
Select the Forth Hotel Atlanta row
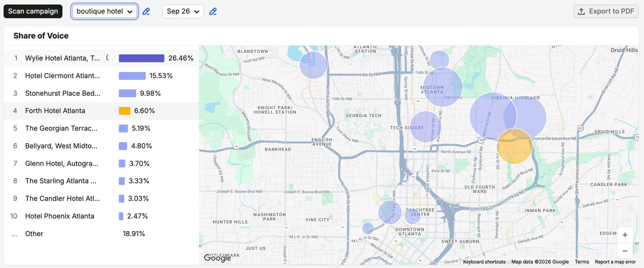tap(101, 111)
